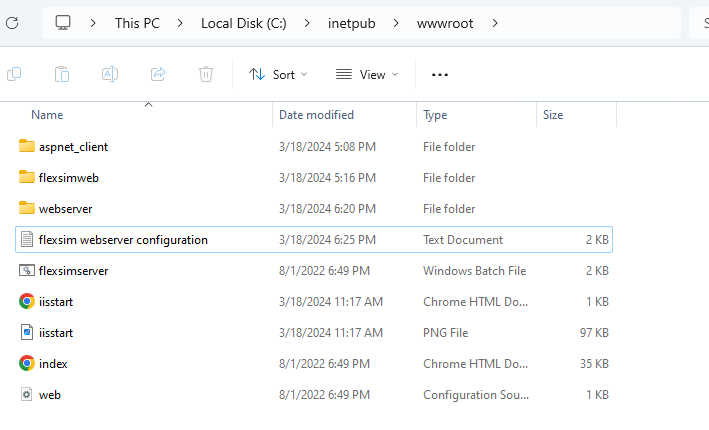Click the PNG image icon of iisstart
Viewport: 709px width, 430px height.
click(x=27, y=332)
